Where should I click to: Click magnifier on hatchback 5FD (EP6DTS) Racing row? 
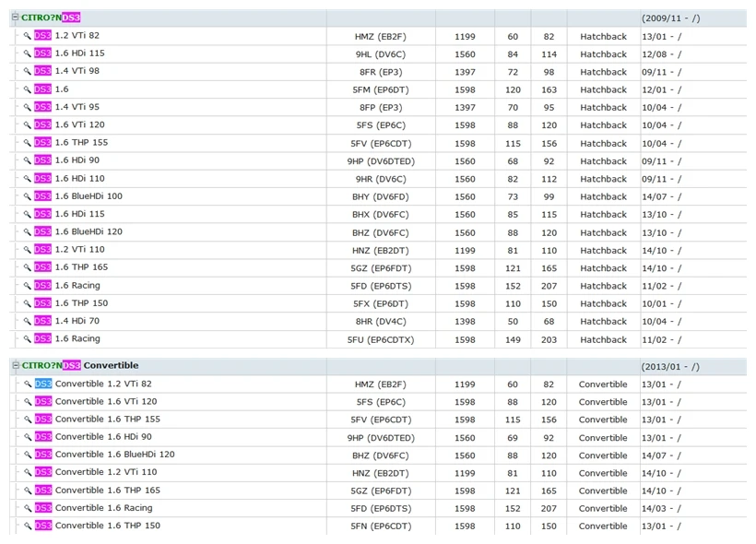point(28,286)
